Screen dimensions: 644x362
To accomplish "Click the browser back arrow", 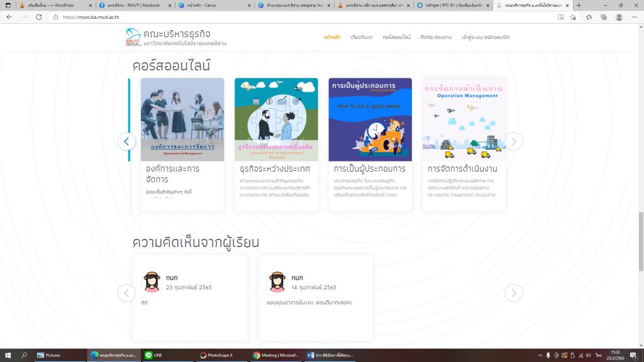I will pos(9,17).
